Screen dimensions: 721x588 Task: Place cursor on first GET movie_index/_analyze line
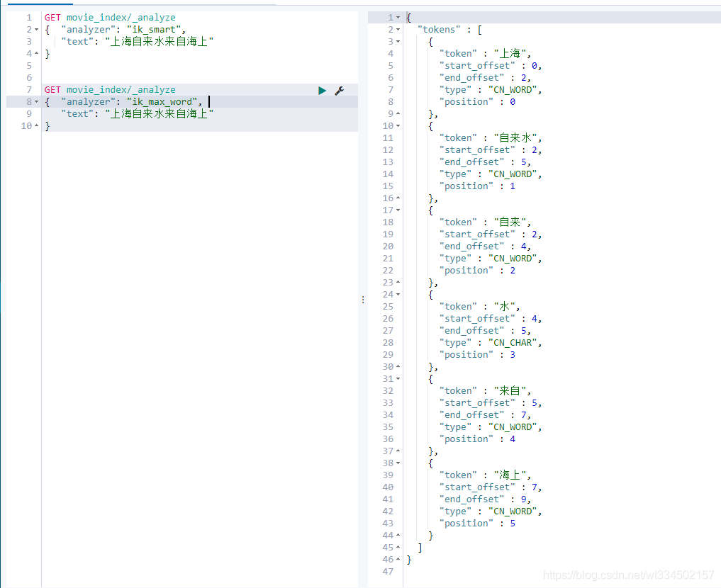click(110, 18)
